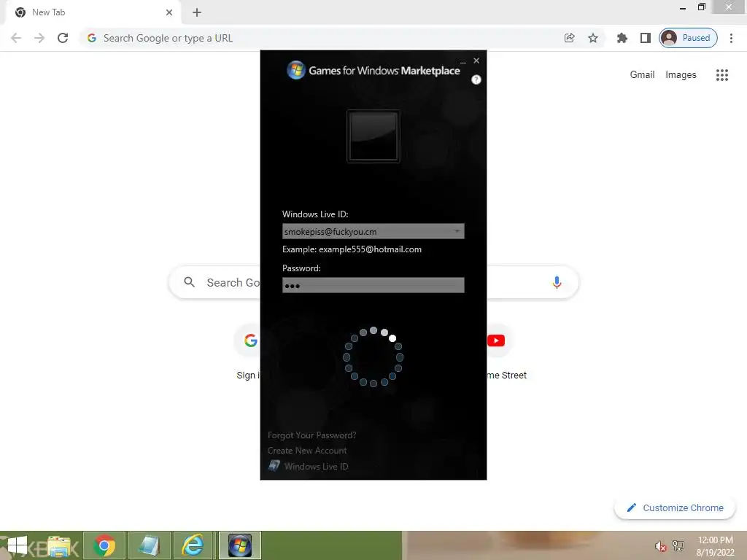
Task: Open Google Chrome from the taskbar
Action: pos(104,545)
